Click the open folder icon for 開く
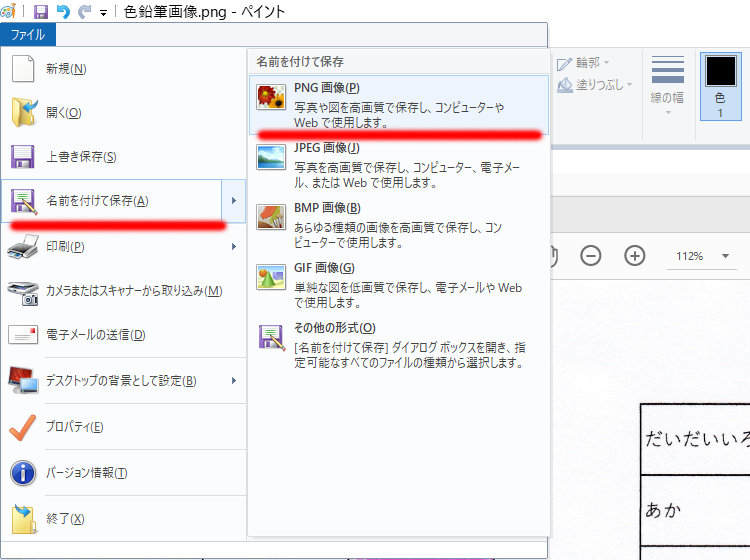 pyautogui.click(x=24, y=112)
